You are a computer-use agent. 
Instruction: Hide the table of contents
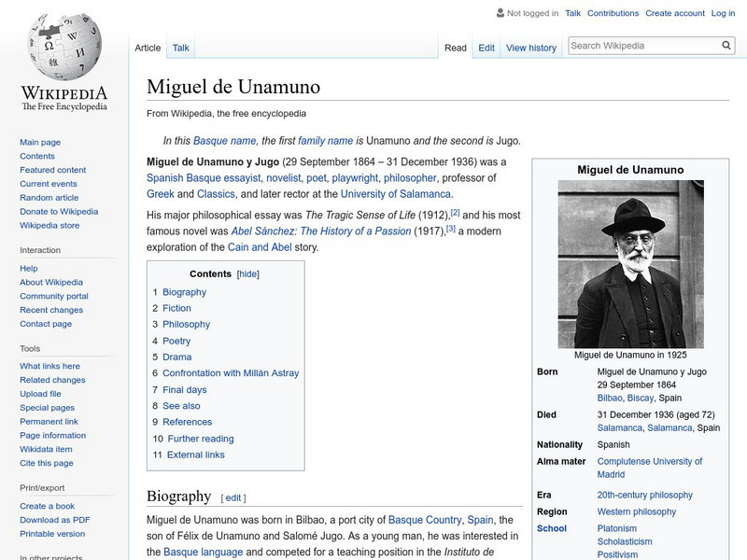tap(247, 274)
